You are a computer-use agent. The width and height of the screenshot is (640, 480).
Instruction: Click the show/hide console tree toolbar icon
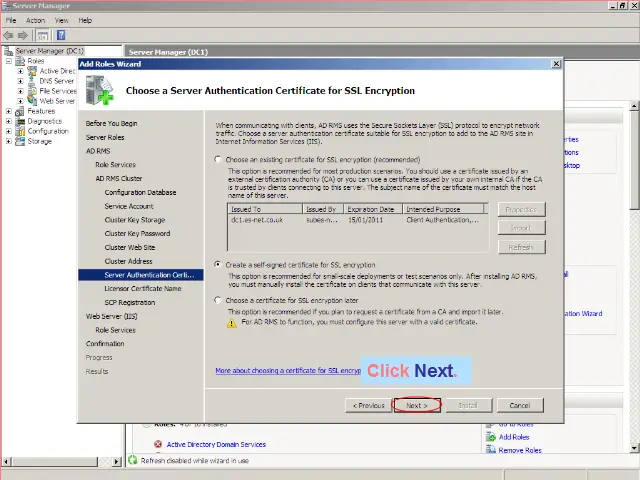42,36
